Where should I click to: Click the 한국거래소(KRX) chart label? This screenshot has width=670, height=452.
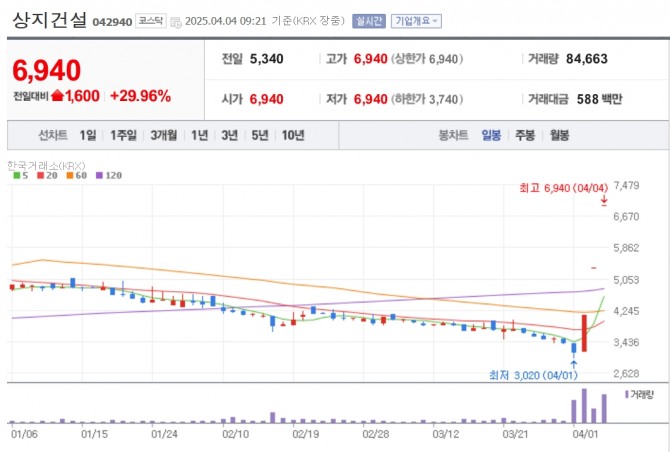[x=46, y=165]
